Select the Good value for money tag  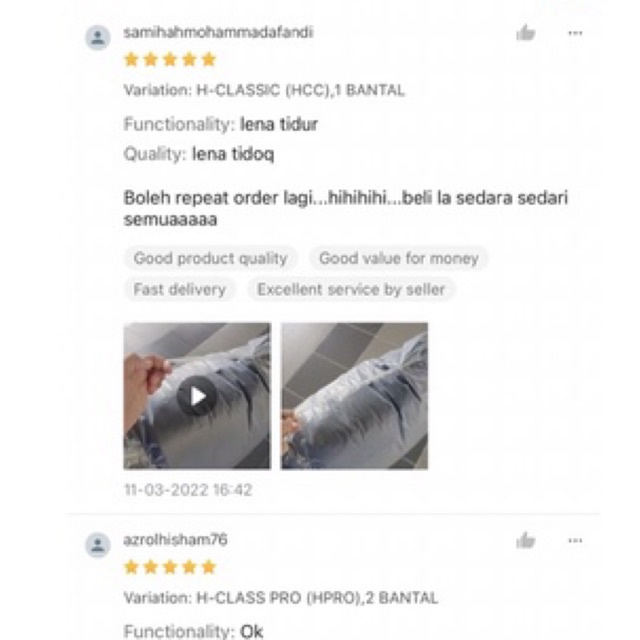pos(399,258)
